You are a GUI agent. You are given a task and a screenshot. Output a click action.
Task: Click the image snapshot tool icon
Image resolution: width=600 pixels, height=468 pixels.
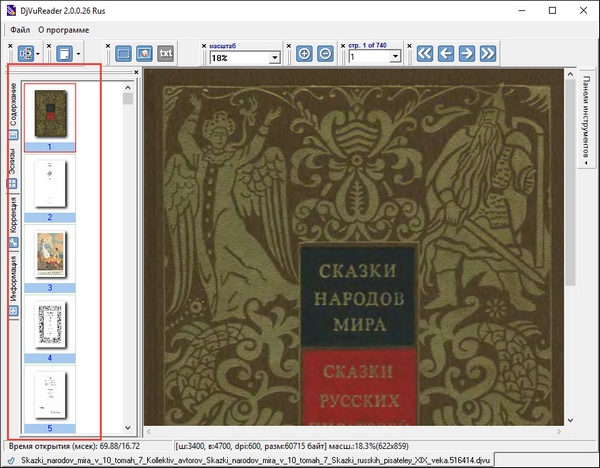(x=144, y=54)
